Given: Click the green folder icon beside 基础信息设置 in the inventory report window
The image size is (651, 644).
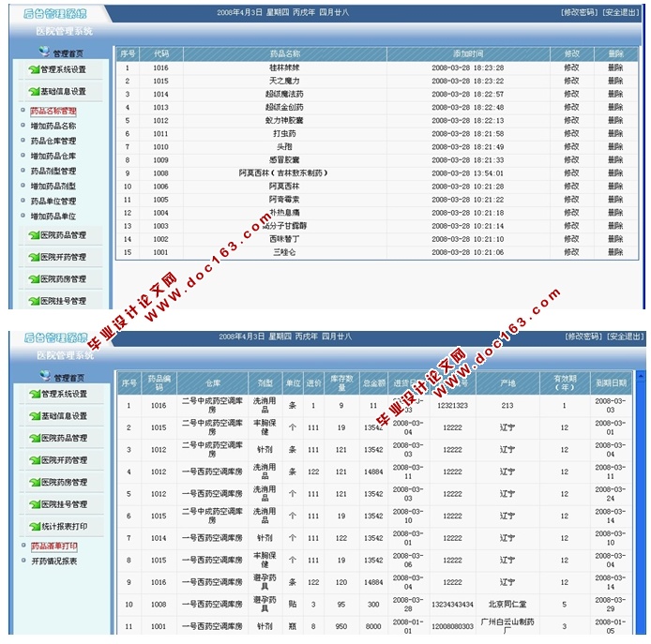Looking at the screenshot, I should (35, 416).
